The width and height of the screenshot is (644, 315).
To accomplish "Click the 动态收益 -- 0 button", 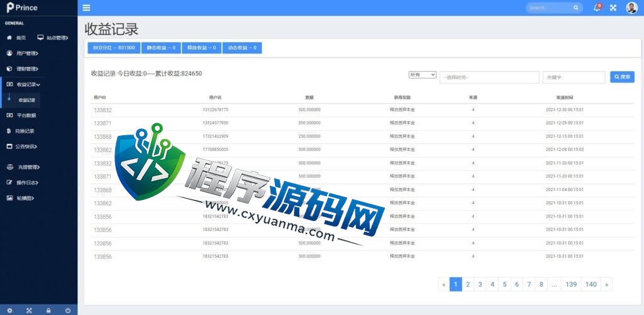I will (x=242, y=48).
